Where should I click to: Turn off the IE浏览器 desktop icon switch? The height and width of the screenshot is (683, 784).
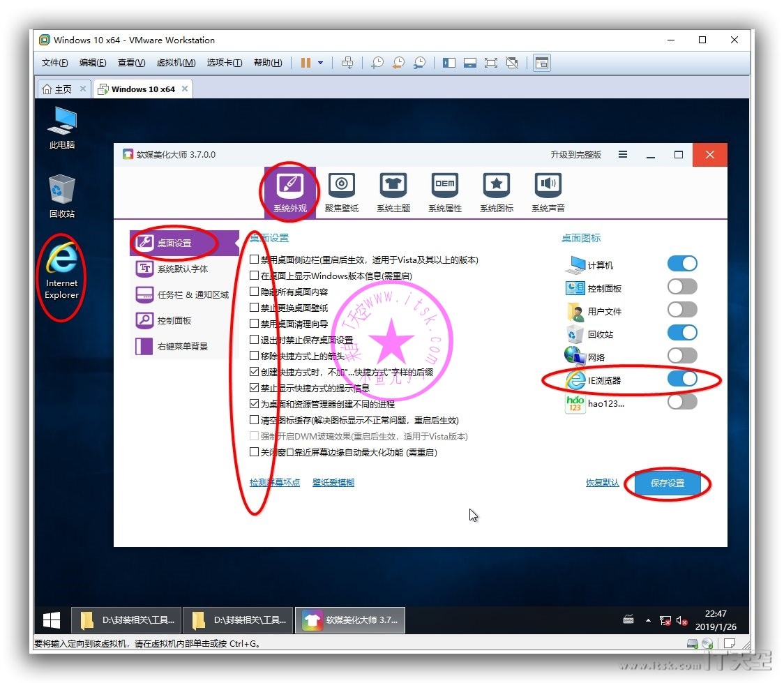click(682, 379)
